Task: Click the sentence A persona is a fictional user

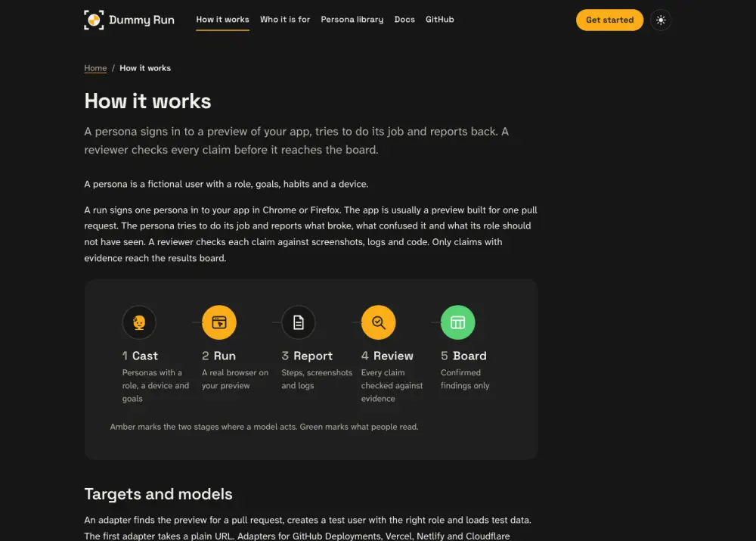Action: pyautogui.click(x=226, y=184)
